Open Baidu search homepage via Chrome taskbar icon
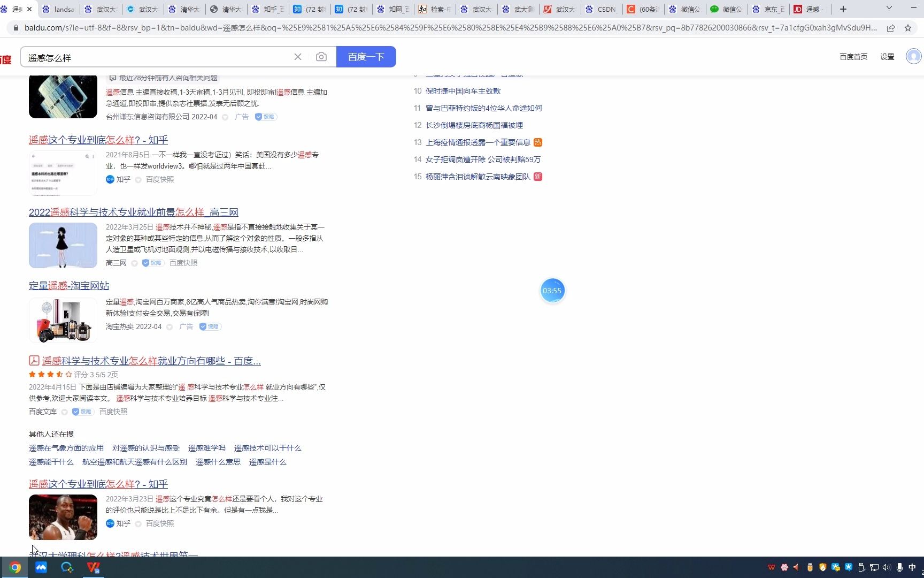Screen dimensions: 924x578 click(14, 567)
